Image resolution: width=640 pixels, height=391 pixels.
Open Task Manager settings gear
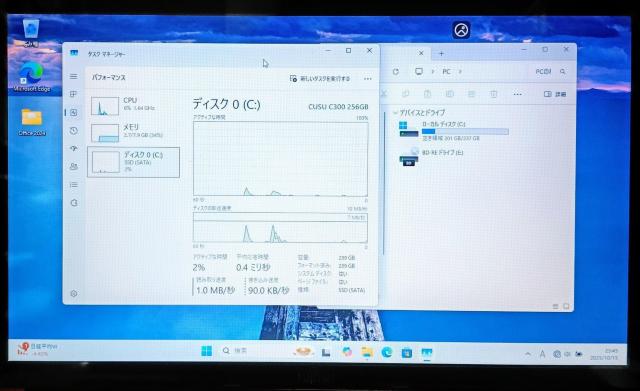coord(73,293)
